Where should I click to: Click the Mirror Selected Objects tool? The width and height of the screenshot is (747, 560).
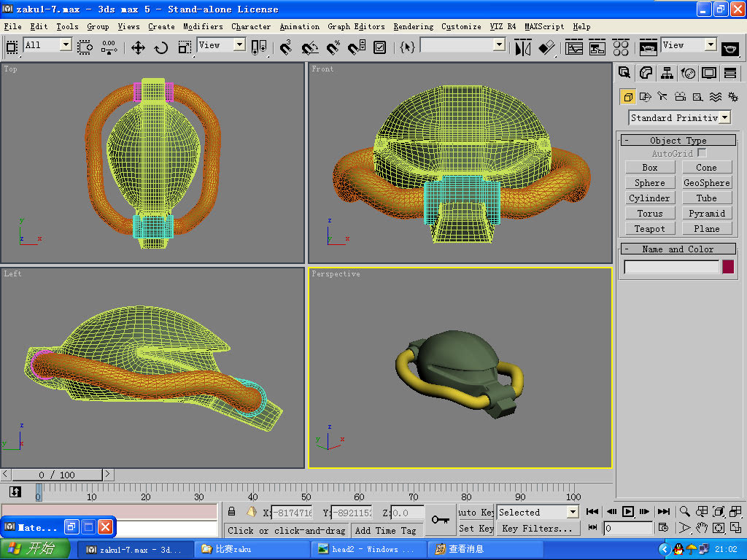[x=522, y=47]
